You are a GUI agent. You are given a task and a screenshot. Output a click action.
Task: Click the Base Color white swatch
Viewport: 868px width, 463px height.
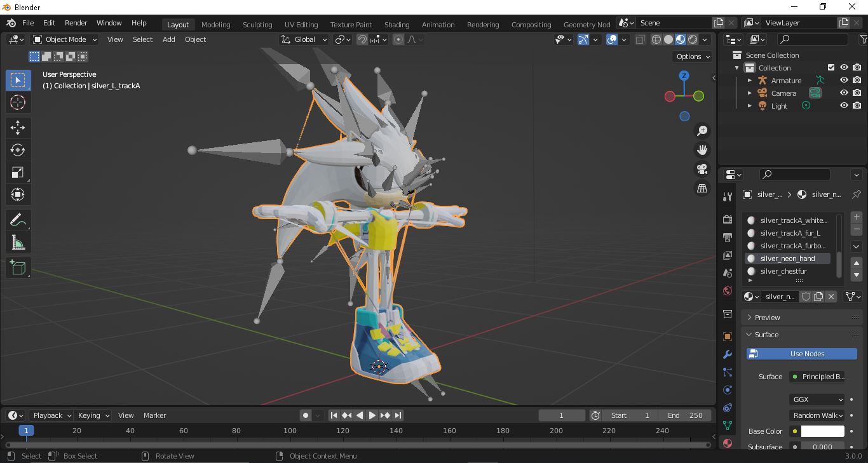822,431
